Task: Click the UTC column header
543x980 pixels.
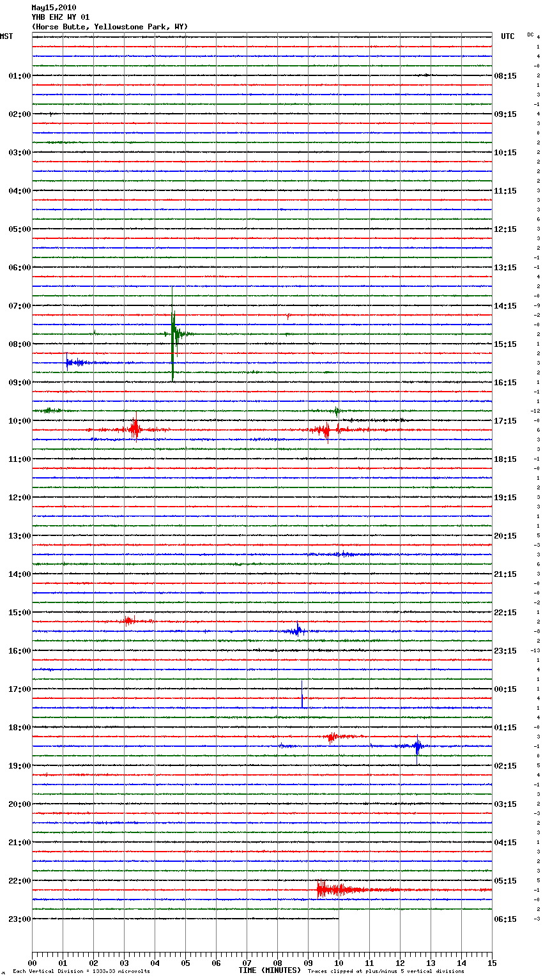Action: click(x=507, y=36)
